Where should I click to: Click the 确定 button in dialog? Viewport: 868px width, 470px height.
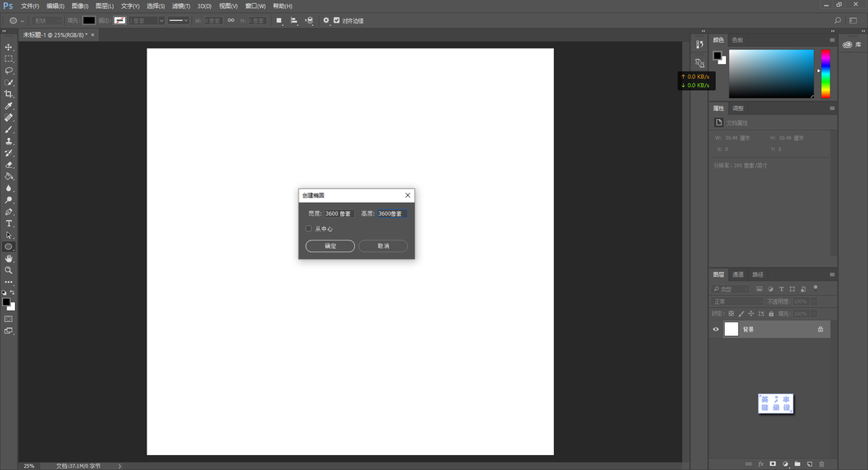click(330, 246)
